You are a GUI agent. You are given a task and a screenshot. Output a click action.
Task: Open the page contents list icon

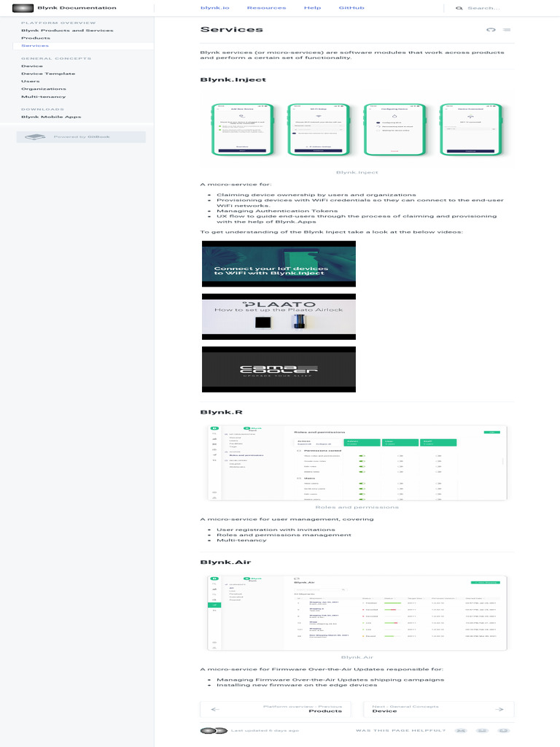click(507, 29)
